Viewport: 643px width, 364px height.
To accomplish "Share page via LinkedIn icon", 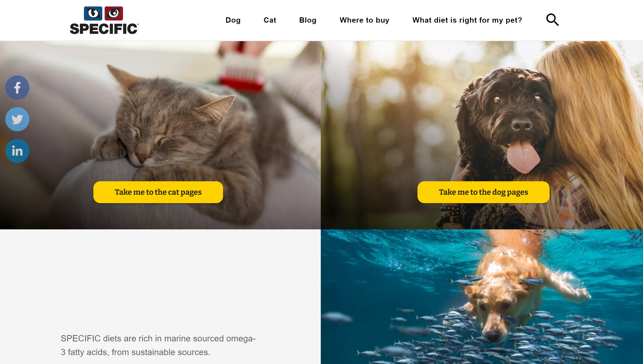I will (17, 151).
